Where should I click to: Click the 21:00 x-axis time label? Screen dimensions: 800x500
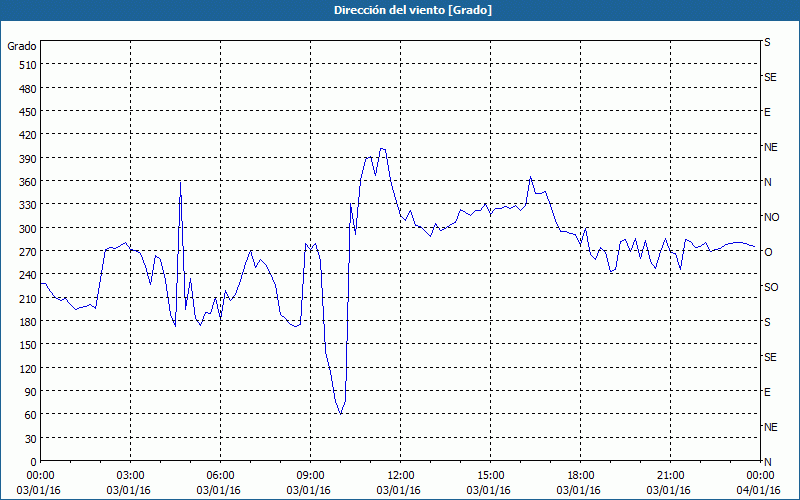pos(670,476)
